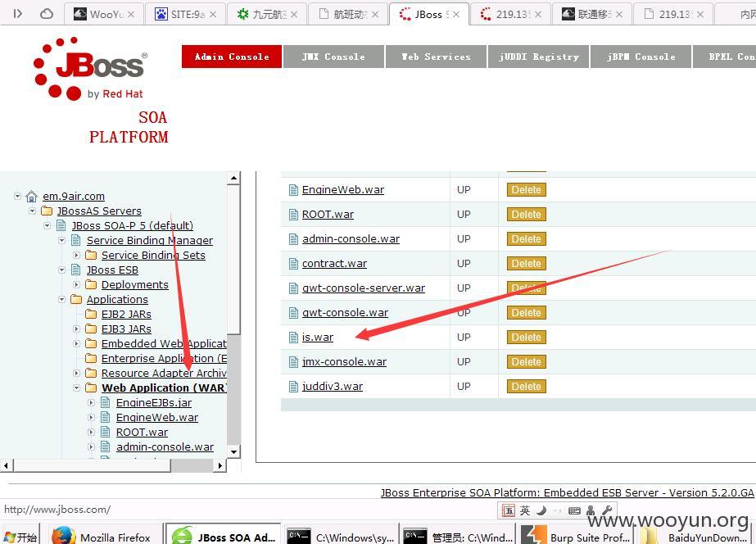Delete jmx-console.war
Image resolution: width=756 pixels, height=544 pixels.
(526, 362)
